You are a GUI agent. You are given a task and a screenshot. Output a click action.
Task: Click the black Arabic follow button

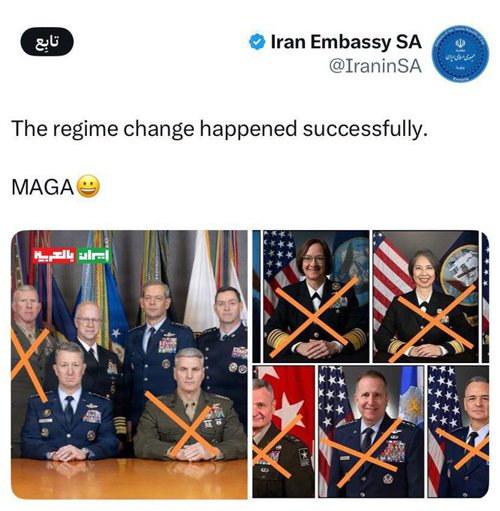(47, 41)
